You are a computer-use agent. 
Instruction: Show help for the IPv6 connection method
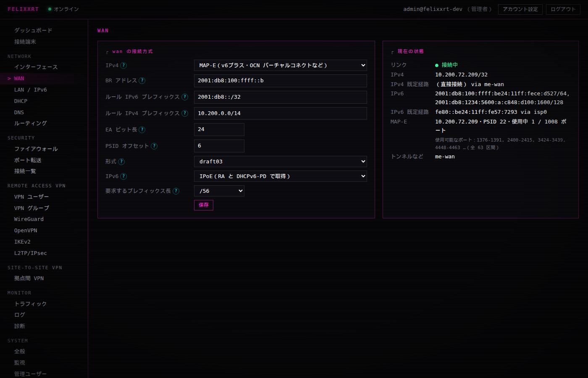pos(123,176)
